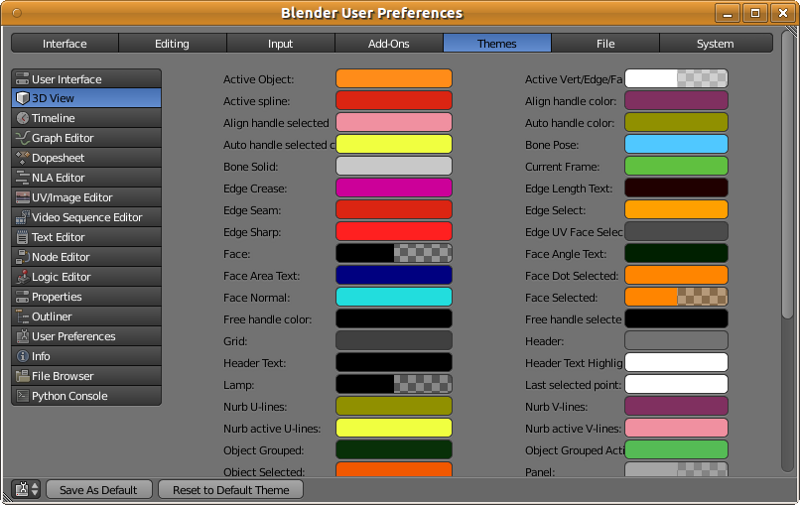Viewport: 800px width, 505px height.
Task: Go to the Input tab
Action: pos(281,43)
